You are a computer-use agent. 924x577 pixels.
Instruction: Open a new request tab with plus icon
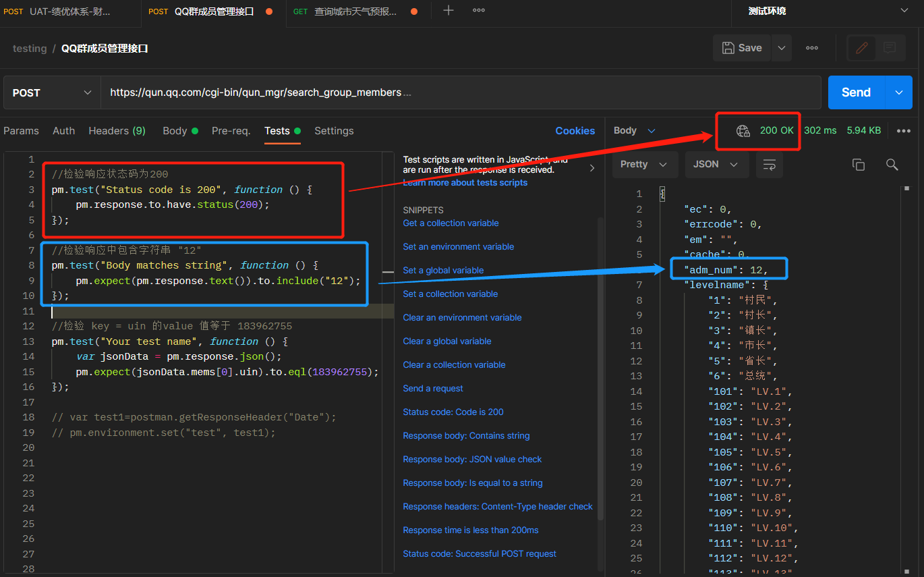449,11
